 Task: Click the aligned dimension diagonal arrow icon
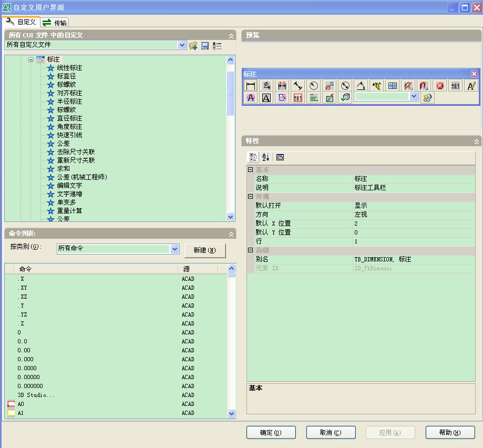click(298, 85)
